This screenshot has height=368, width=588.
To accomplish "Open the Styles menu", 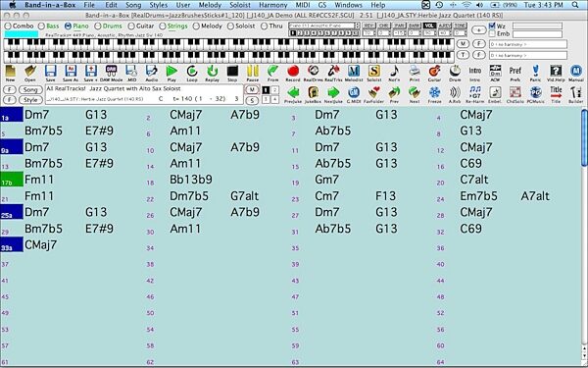I will click(158, 5).
